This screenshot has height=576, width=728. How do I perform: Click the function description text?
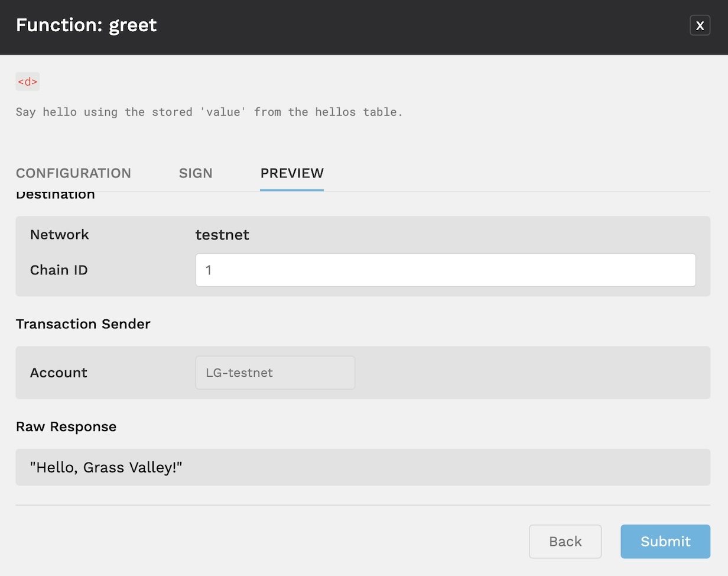(x=209, y=112)
